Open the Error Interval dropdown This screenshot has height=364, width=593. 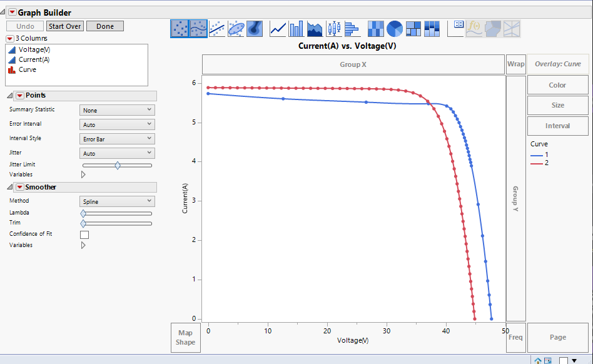pyautogui.click(x=117, y=124)
